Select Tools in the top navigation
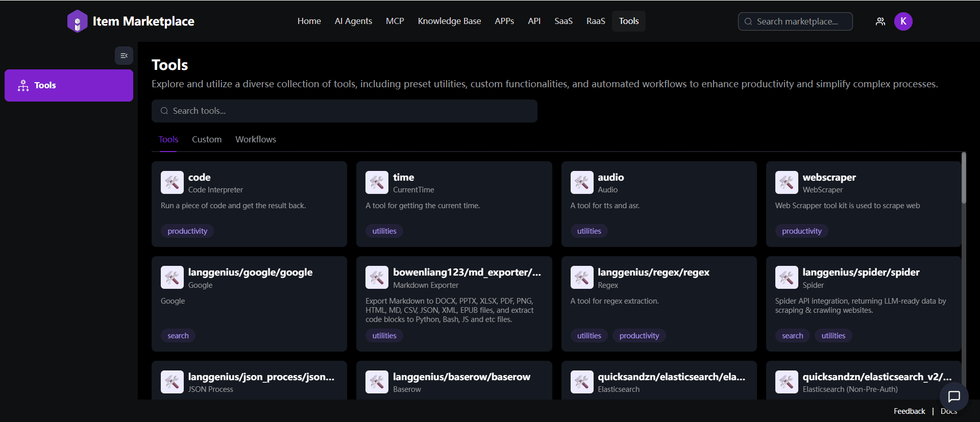The width and height of the screenshot is (980, 422). click(x=629, y=21)
